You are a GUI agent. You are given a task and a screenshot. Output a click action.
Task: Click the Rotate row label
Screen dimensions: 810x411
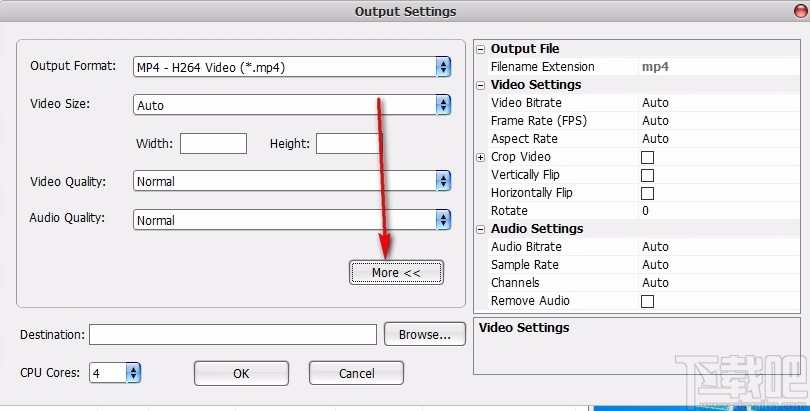(x=509, y=211)
